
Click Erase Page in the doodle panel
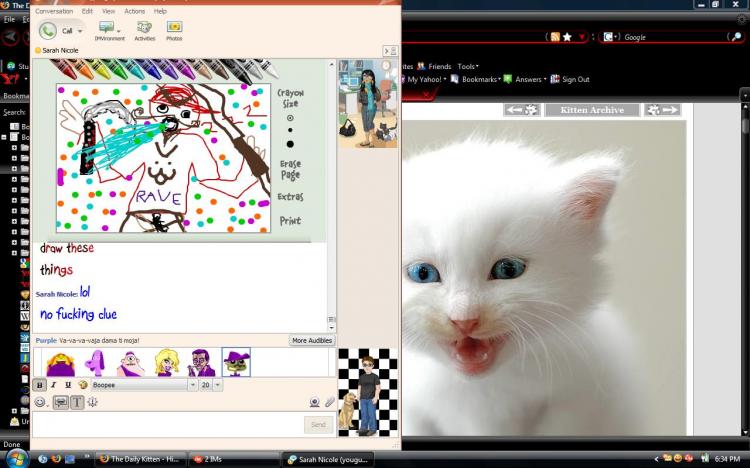pos(290,170)
